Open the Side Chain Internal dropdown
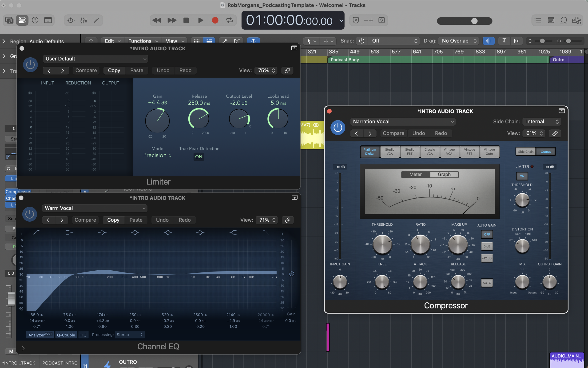Screen dimensions: 588x368 pyautogui.click(x=542, y=122)
